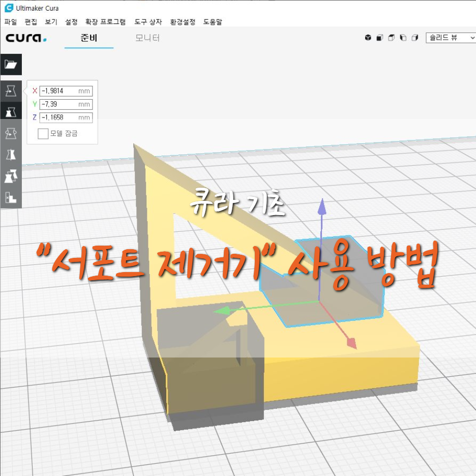Select the Move tool
Screen dimensions: 476x476
tap(11, 91)
